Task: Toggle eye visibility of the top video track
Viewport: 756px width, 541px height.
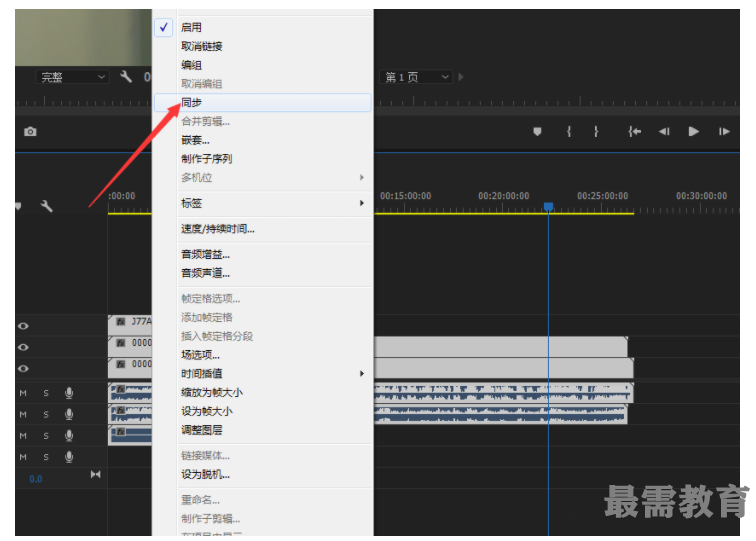Action: (x=23, y=326)
